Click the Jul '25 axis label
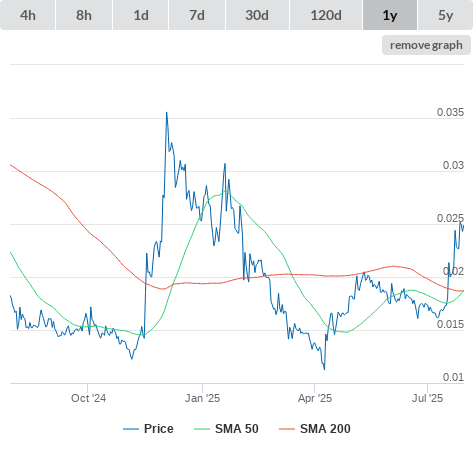474x455 pixels. (x=427, y=398)
